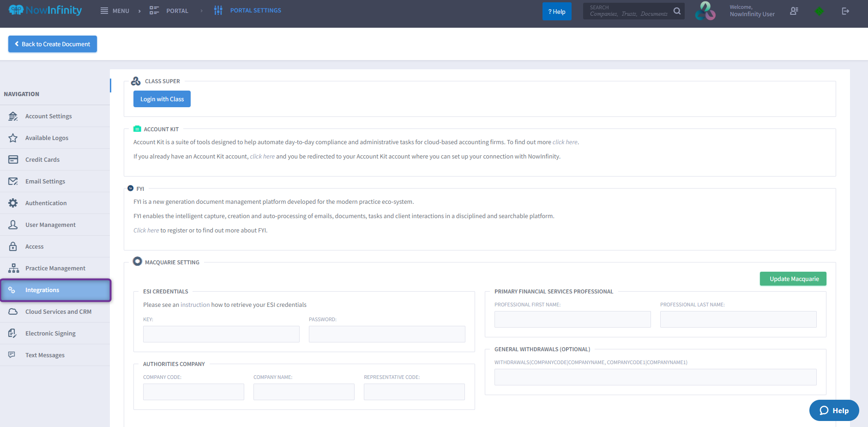Click the Credit Cards card icon
The image size is (868, 427).
tap(13, 159)
